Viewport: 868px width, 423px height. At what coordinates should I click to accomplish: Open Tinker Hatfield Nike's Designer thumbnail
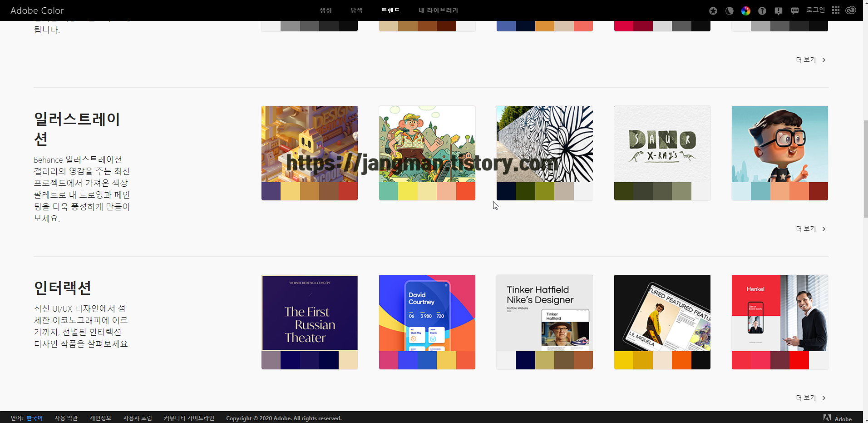pos(545,313)
